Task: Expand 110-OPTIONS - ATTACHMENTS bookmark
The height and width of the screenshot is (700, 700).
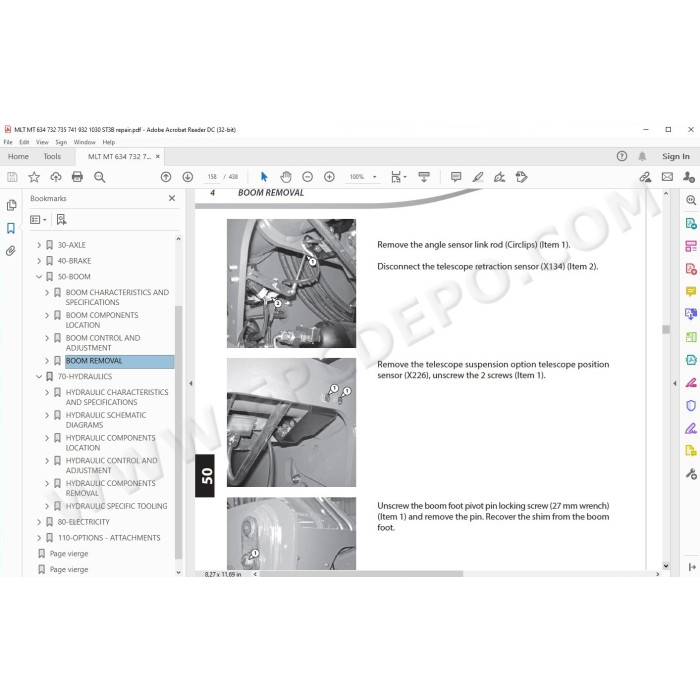Action: tap(39, 538)
